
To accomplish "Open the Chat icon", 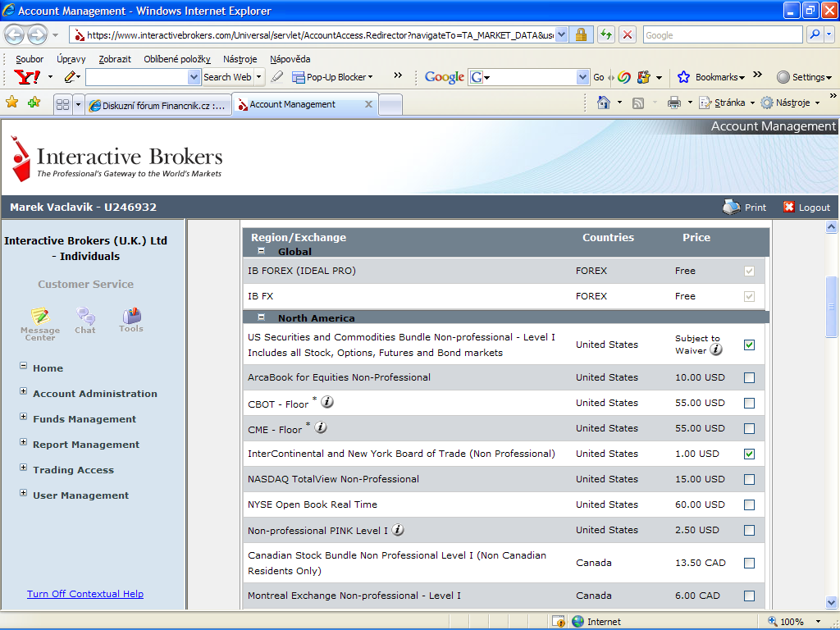I will tap(85, 316).
